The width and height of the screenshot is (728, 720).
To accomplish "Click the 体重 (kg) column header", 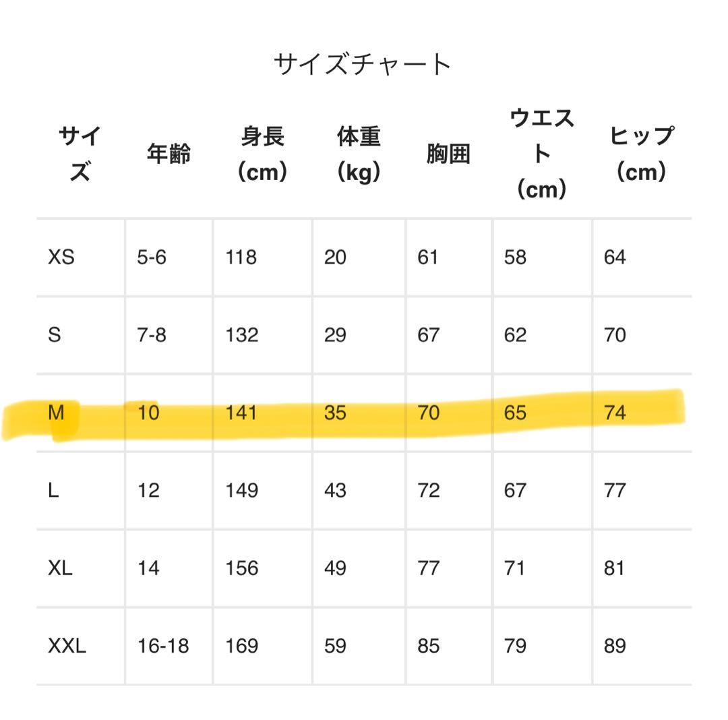I will click(x=359, y=154).
